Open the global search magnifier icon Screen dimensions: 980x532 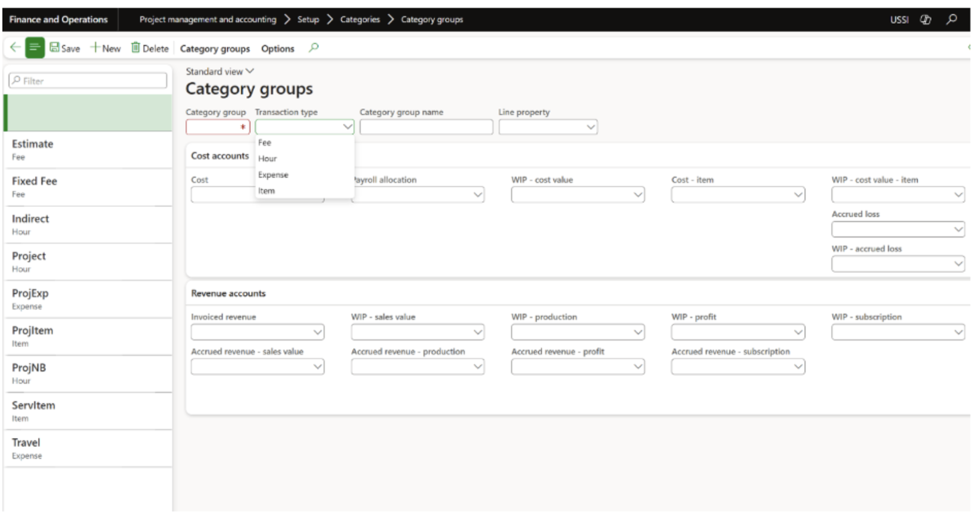(x=951, y=19)
